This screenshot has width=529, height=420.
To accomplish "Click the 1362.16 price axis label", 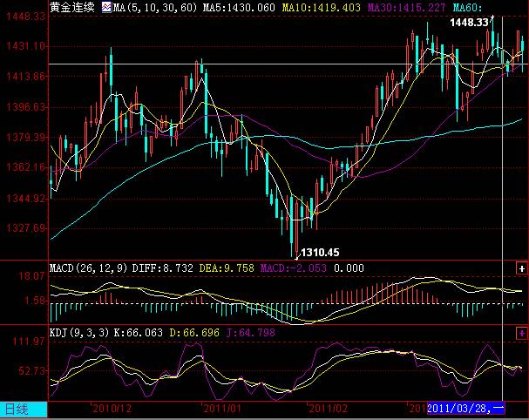I will [x=26, y=167].
